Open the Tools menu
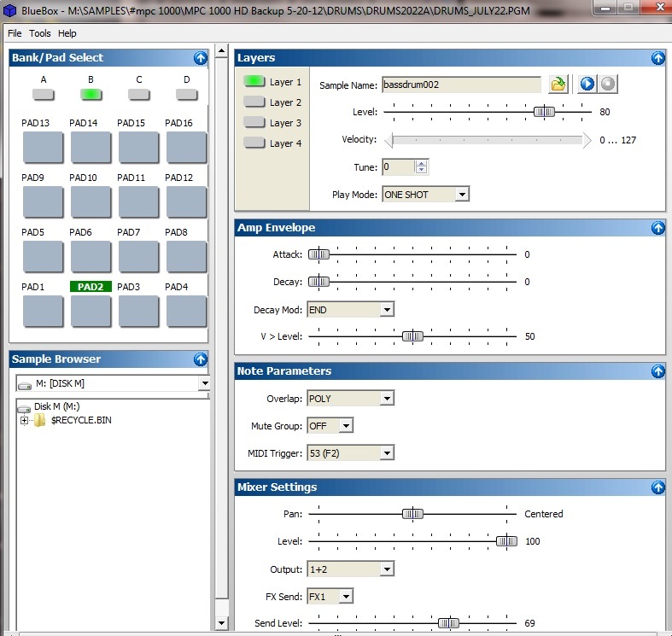Viewport: 672px width, 636px height. (x=40, y=33)
